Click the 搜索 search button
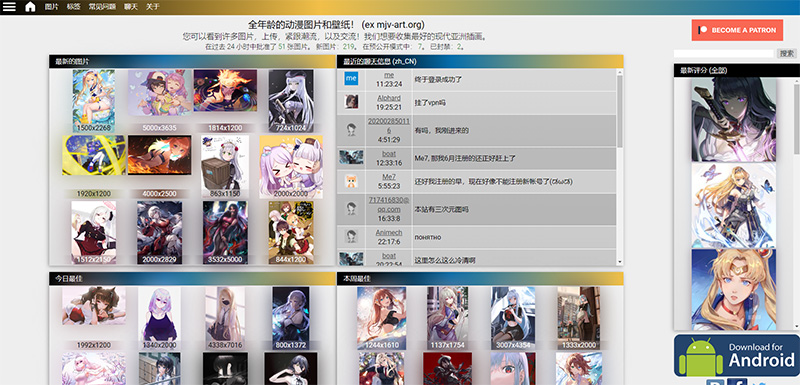 click(x=786, y=53)
